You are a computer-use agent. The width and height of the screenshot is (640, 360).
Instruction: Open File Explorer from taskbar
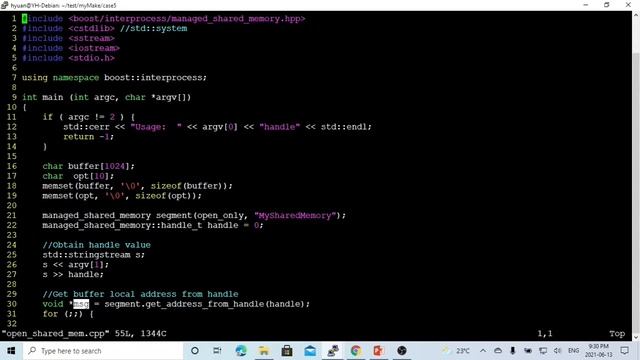click(x=264, y=351)
